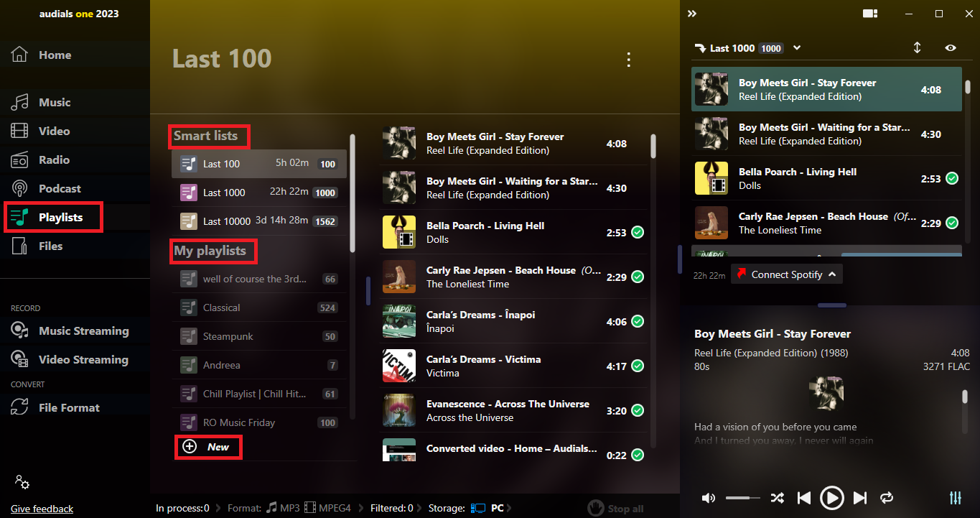
Task: Expand the Last 1000 playlist dropdown
Action: click(797, 48)
